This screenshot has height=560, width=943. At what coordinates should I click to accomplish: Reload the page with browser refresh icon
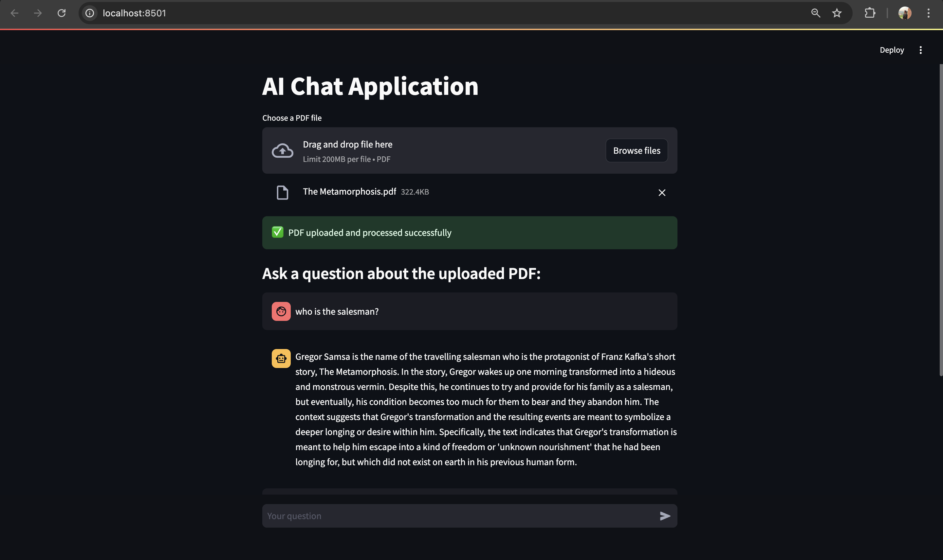pos(62,13)
